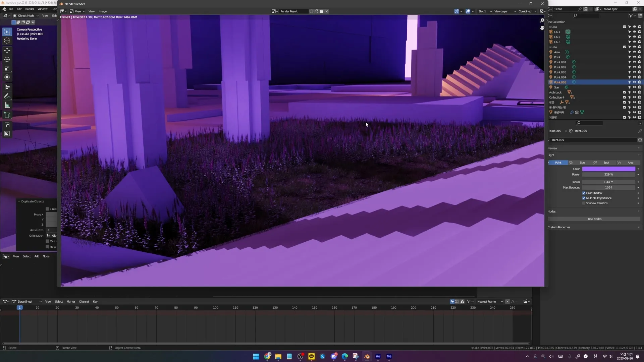Select the Annotate pencil tool
This screenshot has height=362, width=644.
point(7,96)
